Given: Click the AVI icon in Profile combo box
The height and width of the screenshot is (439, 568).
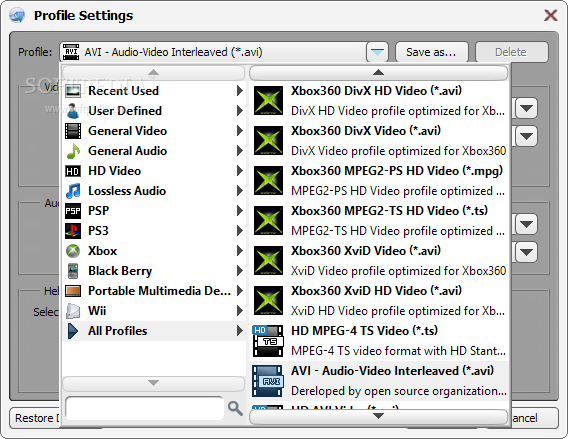Looking at the screenshot, I should pyautogui.click(x=71, y=52).
